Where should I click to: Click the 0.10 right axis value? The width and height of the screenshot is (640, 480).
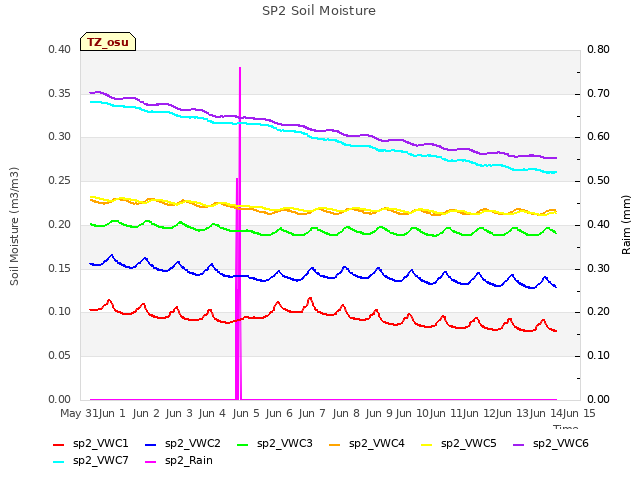pos(598,356)
